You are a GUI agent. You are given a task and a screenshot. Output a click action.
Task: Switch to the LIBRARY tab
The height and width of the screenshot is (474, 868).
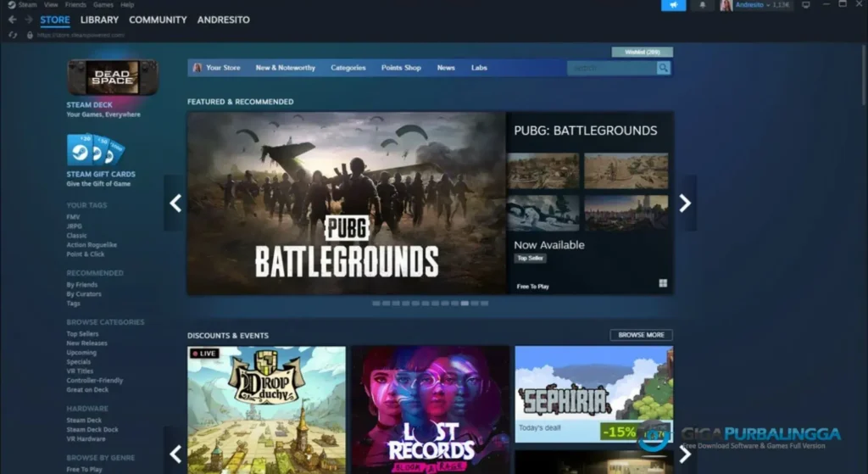tap(99, 20)
